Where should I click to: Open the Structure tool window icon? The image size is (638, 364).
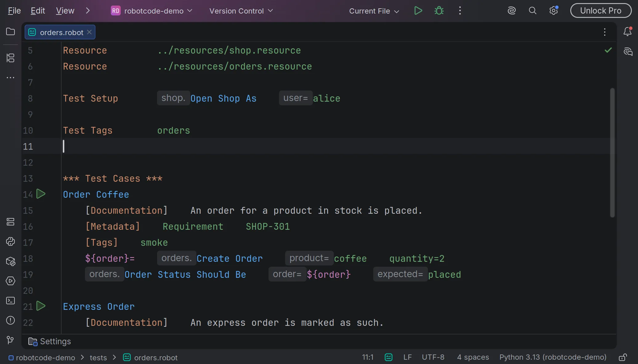10,58
